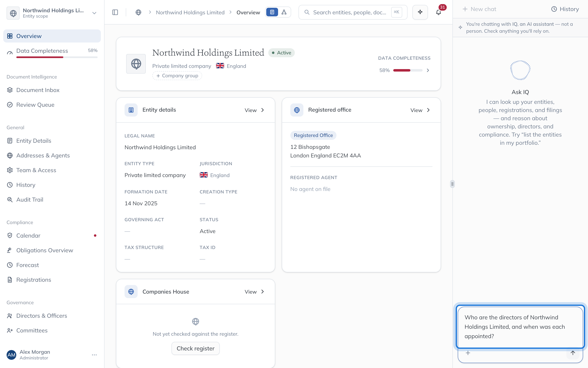Open Audit Trail
Image resolution: width=588 pixels, height=368 pixels.
(52, 200)
